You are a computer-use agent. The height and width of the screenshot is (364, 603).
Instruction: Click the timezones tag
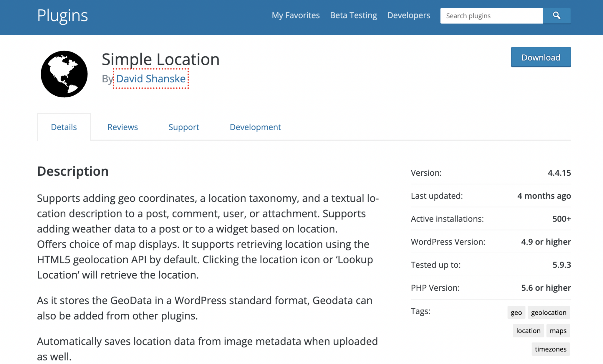551,349
